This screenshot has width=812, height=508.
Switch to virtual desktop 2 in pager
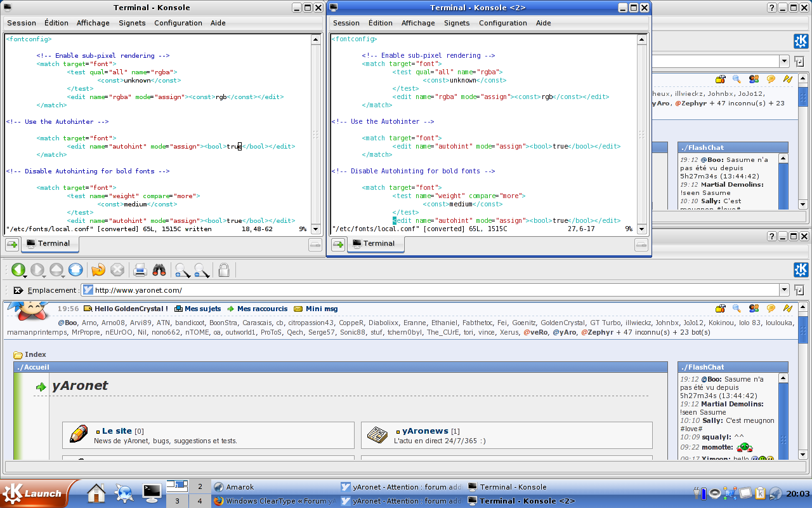coord(200,487)
